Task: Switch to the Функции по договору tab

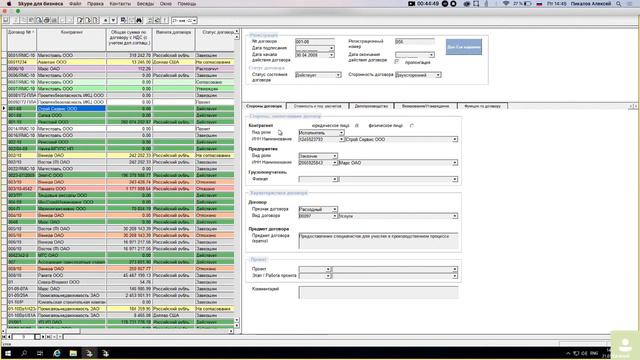Action: (x=482, y=106)
